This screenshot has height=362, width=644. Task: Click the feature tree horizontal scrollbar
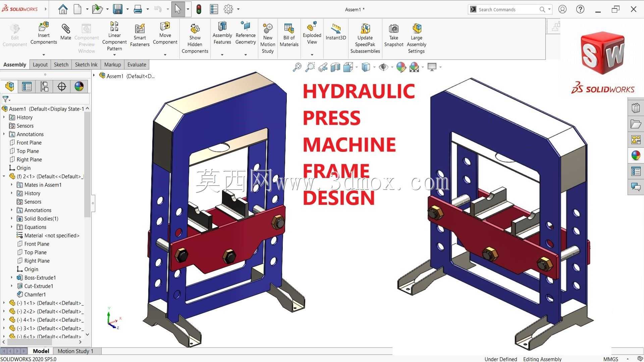[30, 342]
